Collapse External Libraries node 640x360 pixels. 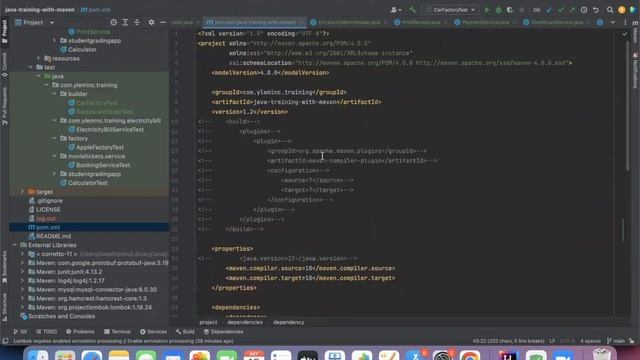15,245
